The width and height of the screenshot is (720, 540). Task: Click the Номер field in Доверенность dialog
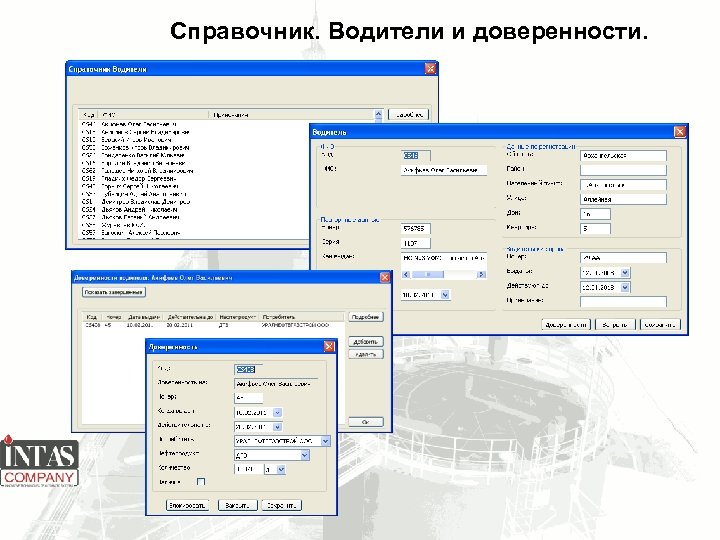[248, 398]
